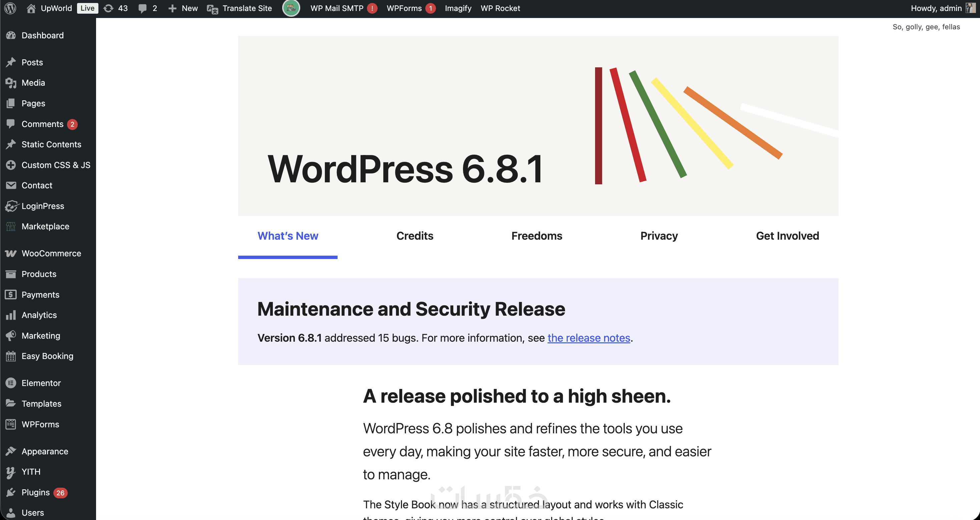The height and width of the screenshot is (520, 980).
Task: Open Plugins menu with 26 updates
Action: (36, 492)
